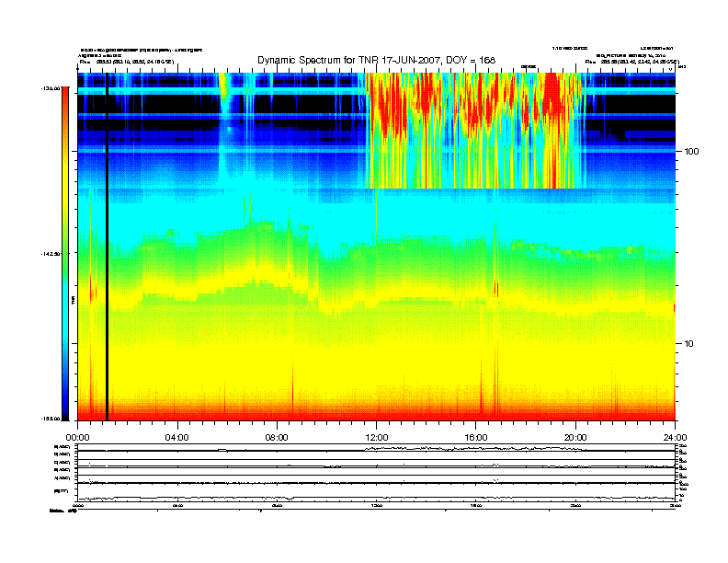Click the red top end of the color bar
Image resolution: width=728 pixels, height=563 pixels.
point(65,96)
